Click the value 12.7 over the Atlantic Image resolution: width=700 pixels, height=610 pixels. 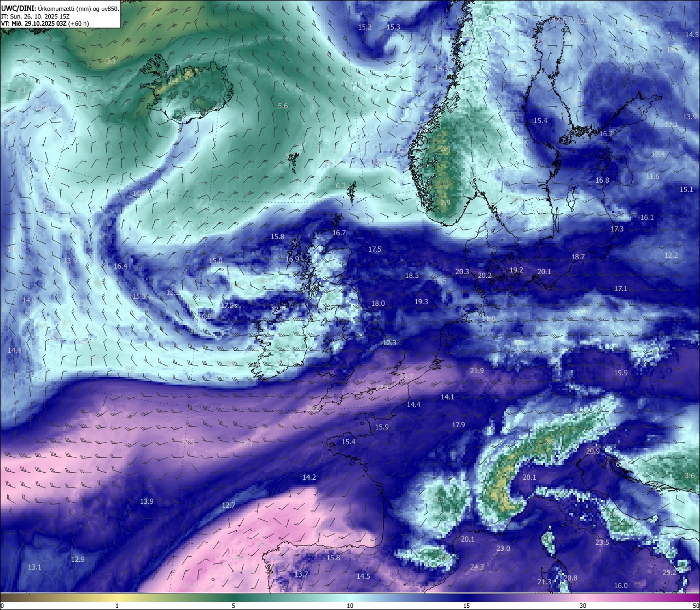click(228, 506)
